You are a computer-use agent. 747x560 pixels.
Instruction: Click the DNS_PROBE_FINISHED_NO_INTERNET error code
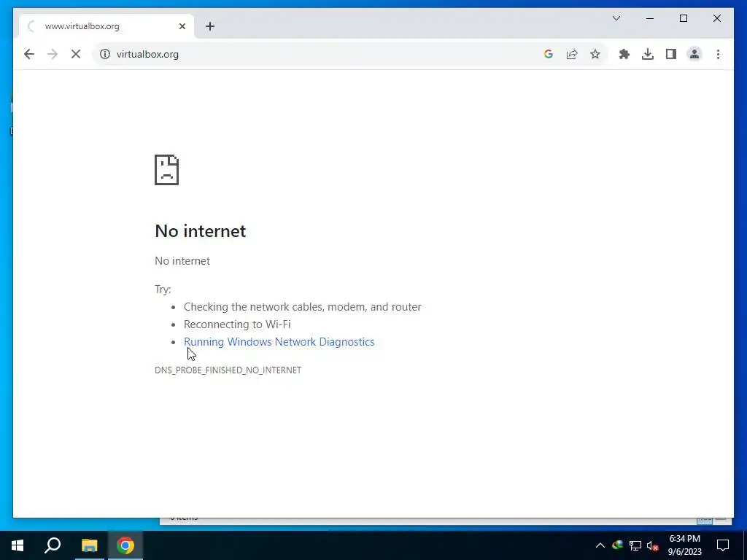click(228, 370)
